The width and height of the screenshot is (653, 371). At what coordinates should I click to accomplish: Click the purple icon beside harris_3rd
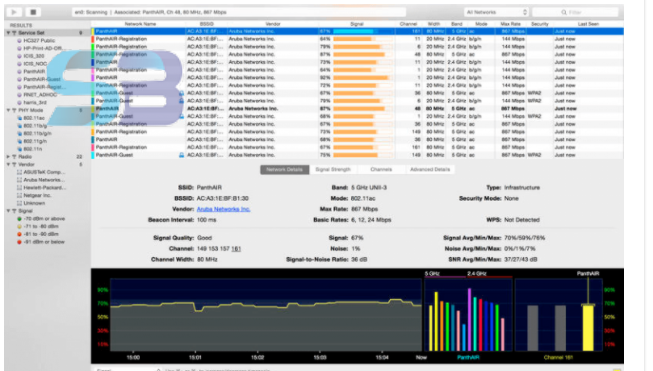(x=19, y=102)
